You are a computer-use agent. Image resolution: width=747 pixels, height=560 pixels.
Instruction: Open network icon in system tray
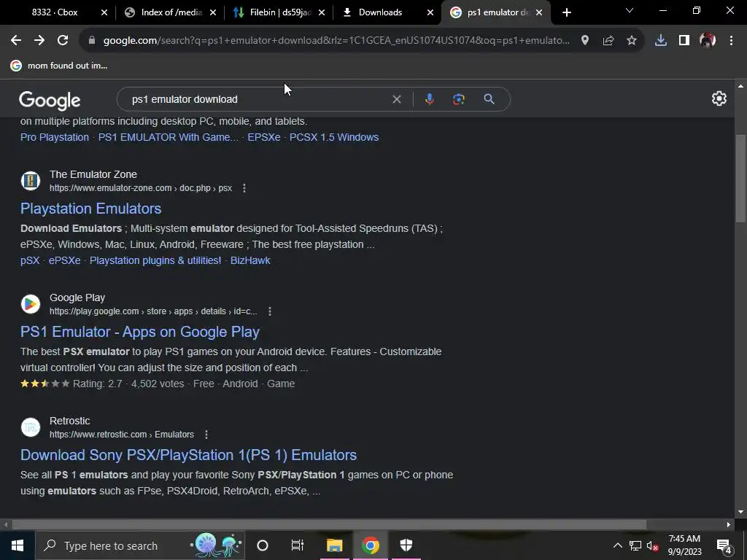pyautogui.click(x=635, y=545)
